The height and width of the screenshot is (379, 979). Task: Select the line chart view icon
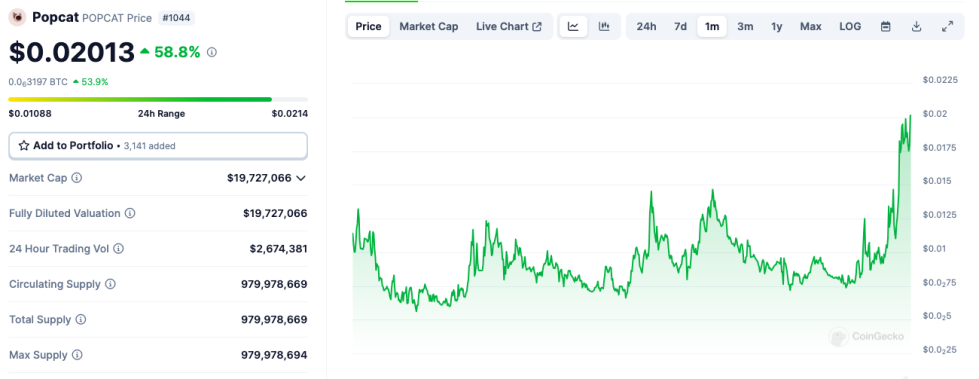(x=573, y=26)
